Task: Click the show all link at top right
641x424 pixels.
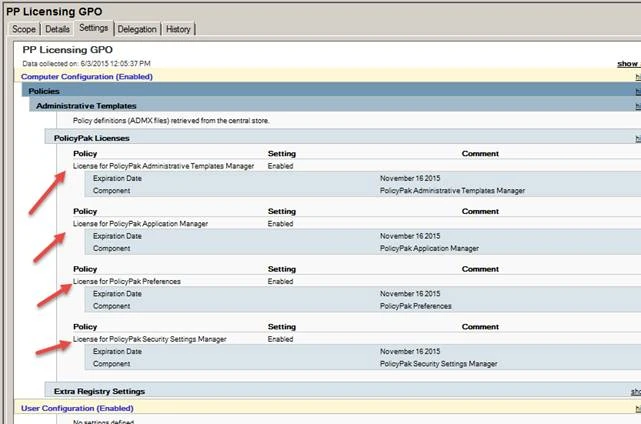Action: [x=628, y=63]
